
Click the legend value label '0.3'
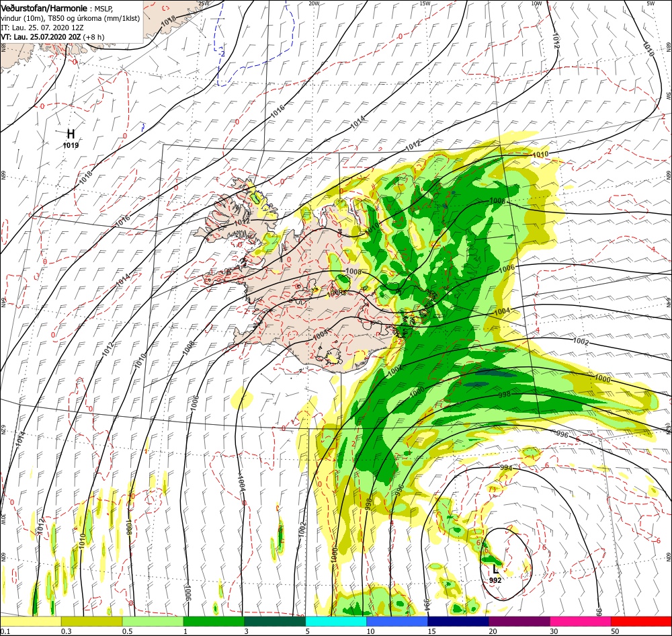click(66, 631)
